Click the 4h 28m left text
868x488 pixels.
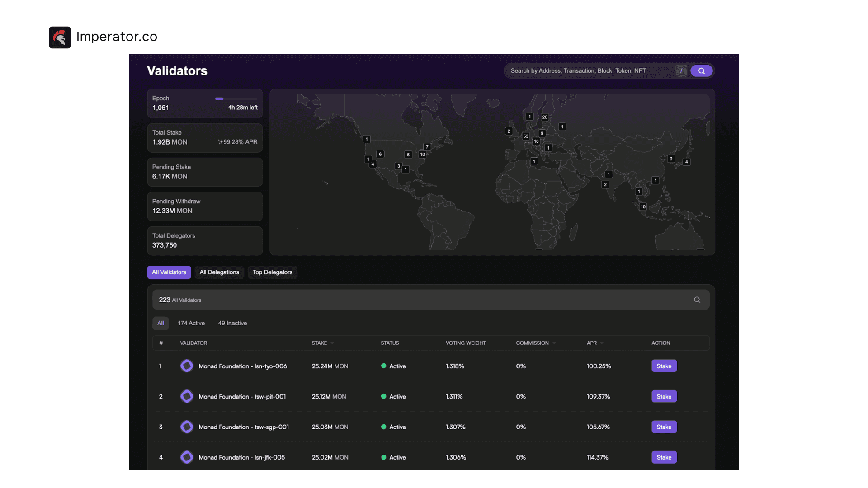tap(243, 108)
